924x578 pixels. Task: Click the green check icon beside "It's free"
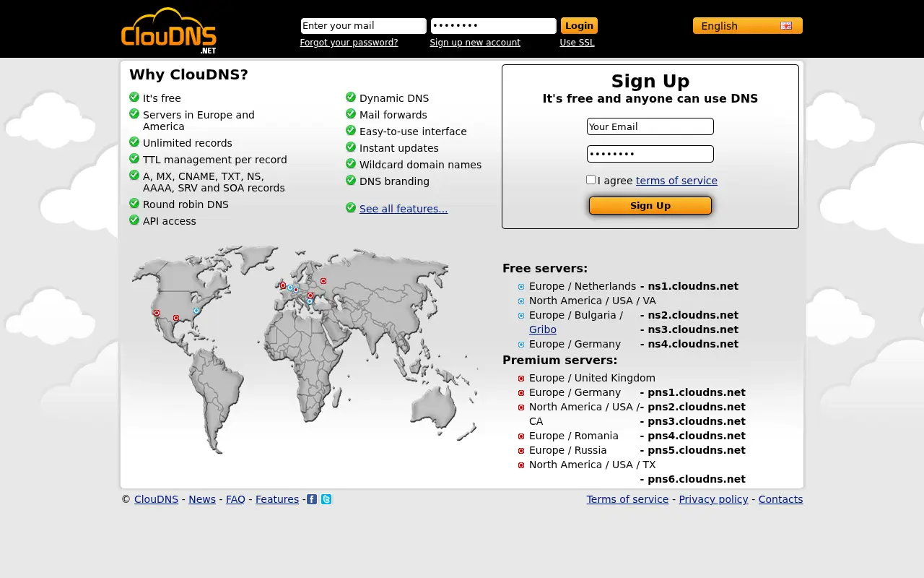click(134, 97)
